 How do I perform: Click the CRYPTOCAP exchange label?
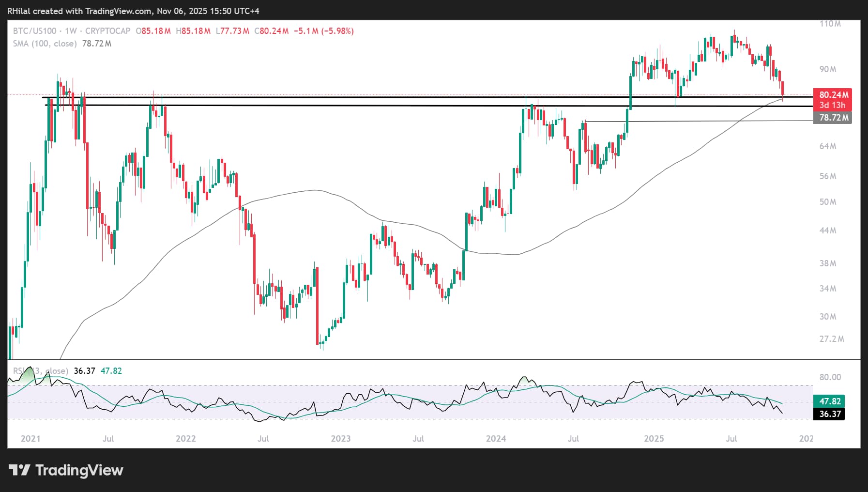107,30
